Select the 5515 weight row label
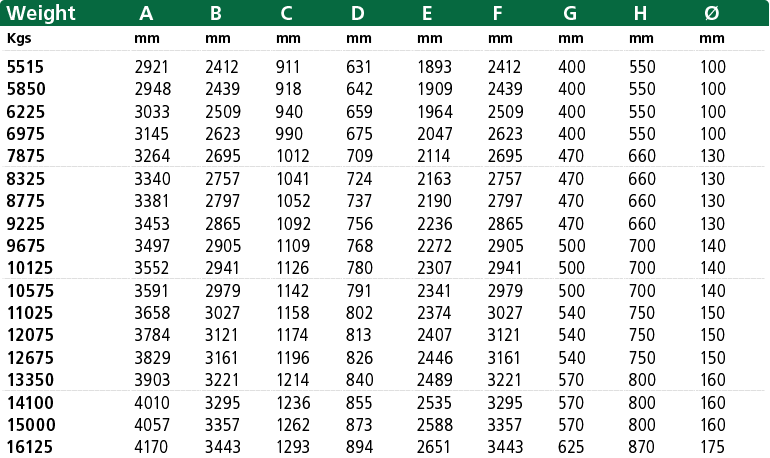 (x=25, y=67)
